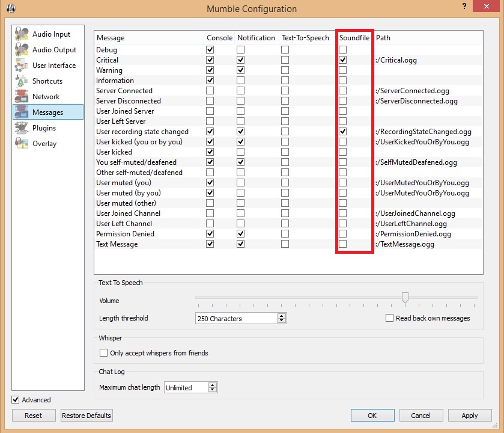Uncheck Soundfile for User recording state changed
Screen dimensions: 504x433
(x=342, y=131)
